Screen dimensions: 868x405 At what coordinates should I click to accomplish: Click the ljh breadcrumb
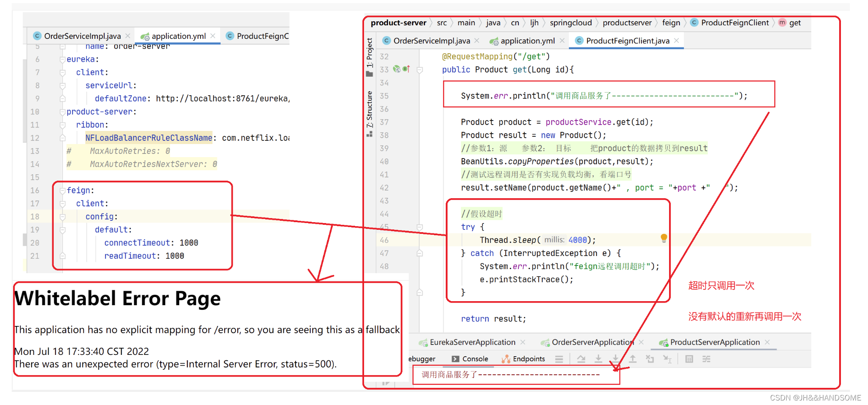coord(534,23)
